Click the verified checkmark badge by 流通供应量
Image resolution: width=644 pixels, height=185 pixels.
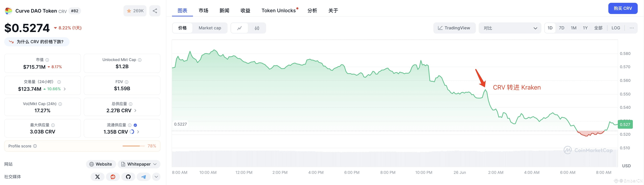click(135, 125)
